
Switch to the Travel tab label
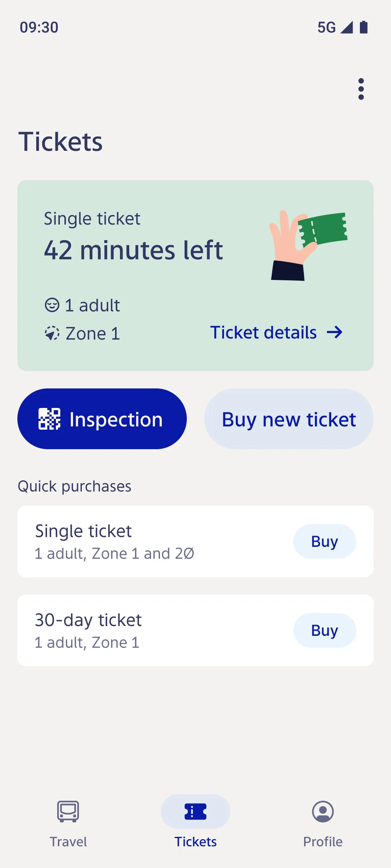(x=68, y=842)
